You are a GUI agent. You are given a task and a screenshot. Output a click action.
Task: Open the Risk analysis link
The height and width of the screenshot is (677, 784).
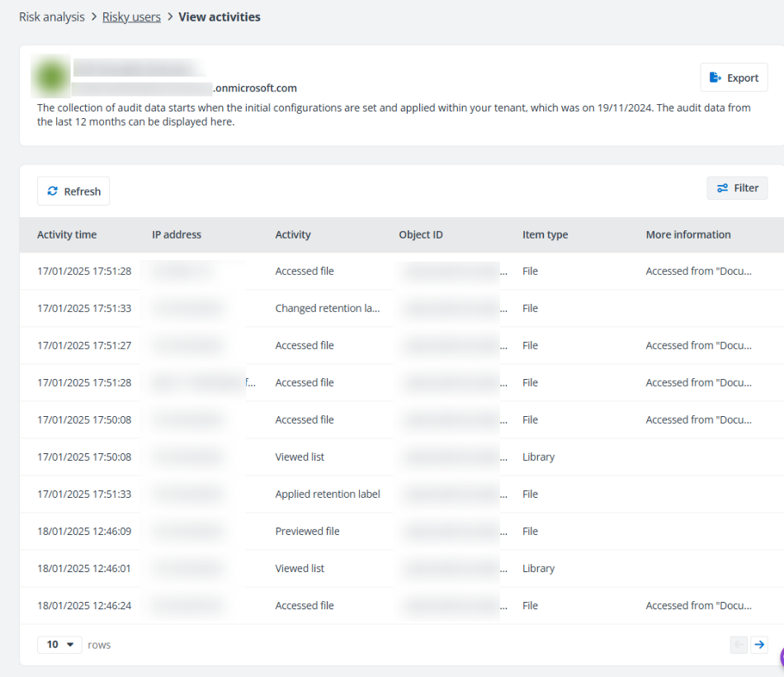(x=51, y=17)
